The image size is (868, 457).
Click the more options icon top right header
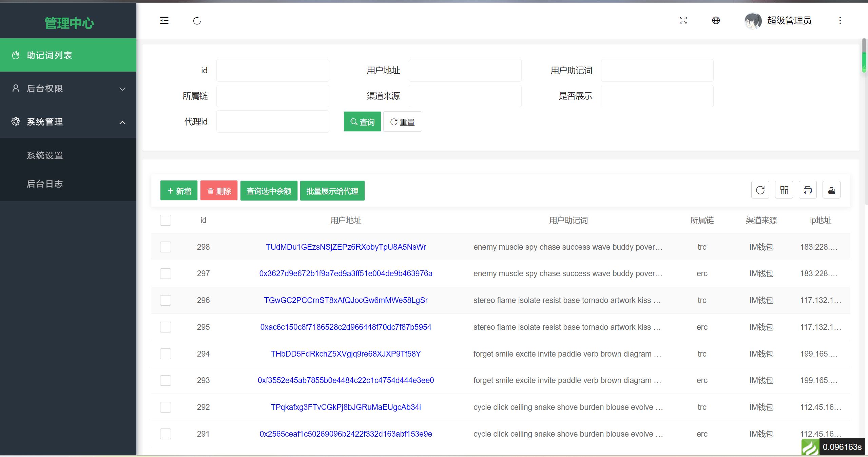point(841,21)
